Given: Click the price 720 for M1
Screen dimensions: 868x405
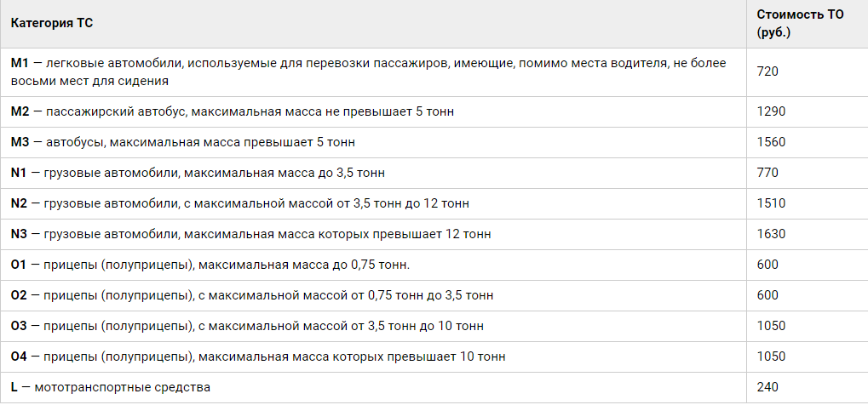Looking at the screenshot, I should 767,72.
